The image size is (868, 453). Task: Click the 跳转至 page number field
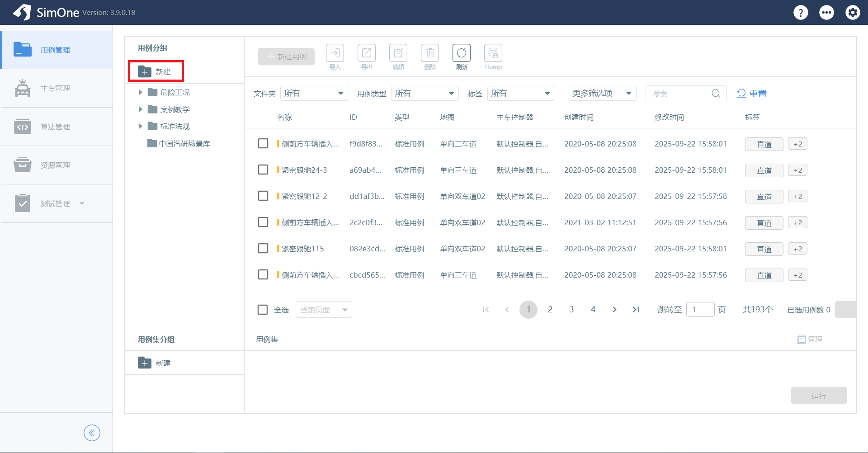click(700, 310)
